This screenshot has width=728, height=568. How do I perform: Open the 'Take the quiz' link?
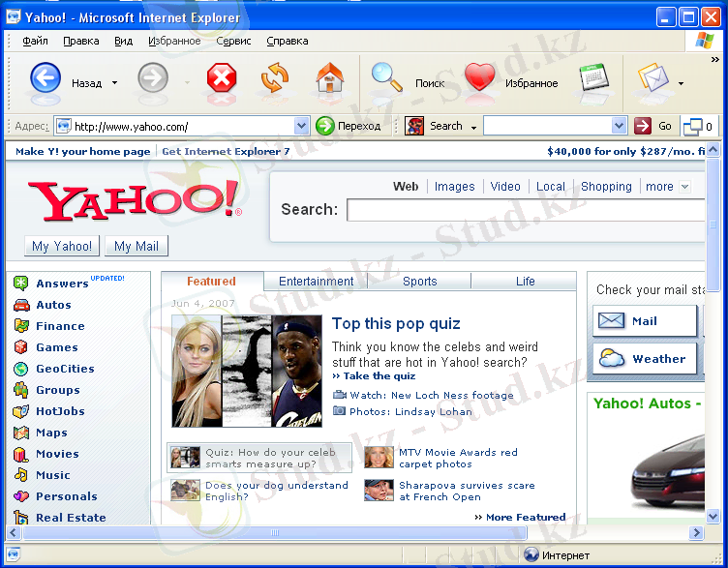(x=379, y=376)
